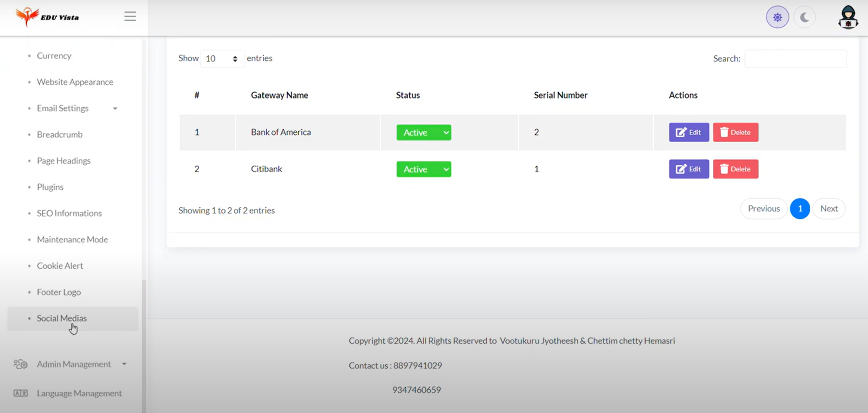
Task: Sort by Status column header
Action: [408, 95]
